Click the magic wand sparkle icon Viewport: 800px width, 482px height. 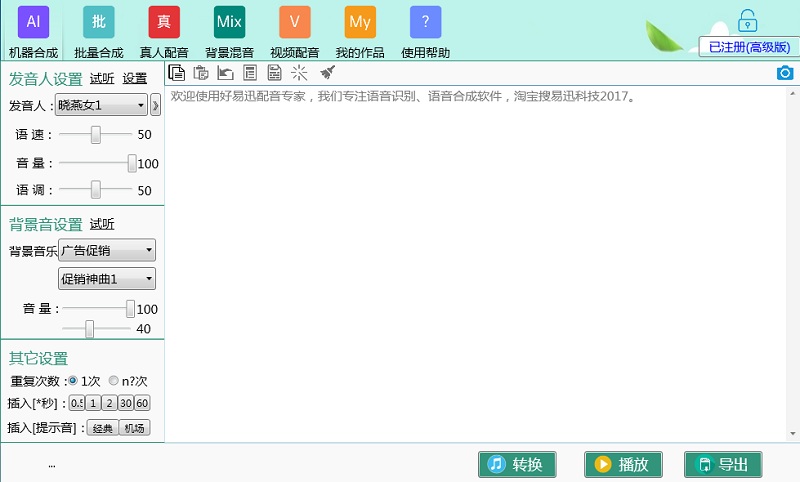click(299, 72)
